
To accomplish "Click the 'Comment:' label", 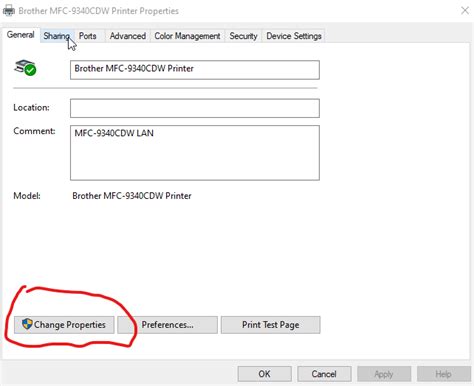I will click(34, 131).
